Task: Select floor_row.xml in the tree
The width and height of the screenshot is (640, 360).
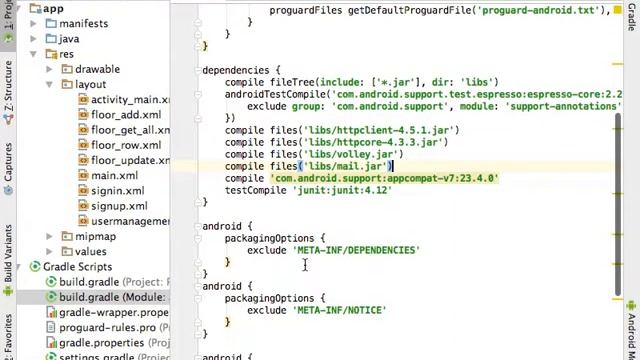Action: click(126, 145)
